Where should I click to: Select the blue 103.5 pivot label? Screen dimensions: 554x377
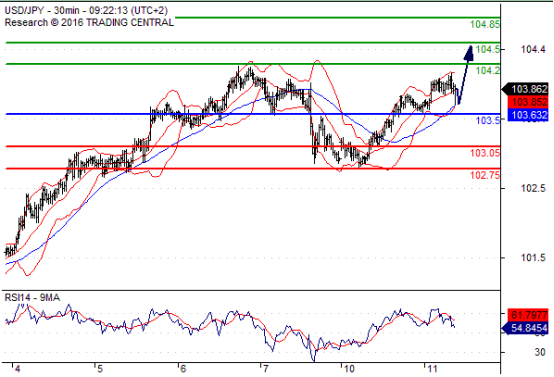point(488,120)
